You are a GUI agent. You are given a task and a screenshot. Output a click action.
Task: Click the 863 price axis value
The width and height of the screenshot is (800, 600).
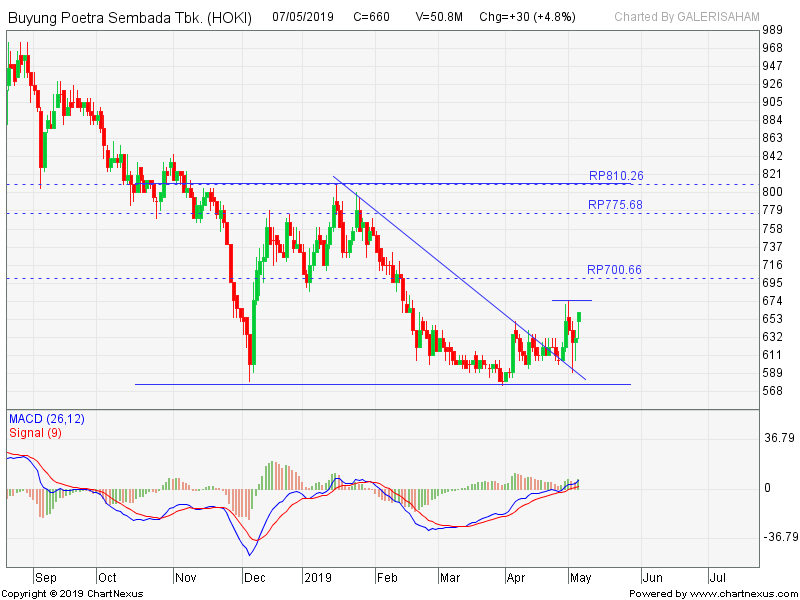772,138
